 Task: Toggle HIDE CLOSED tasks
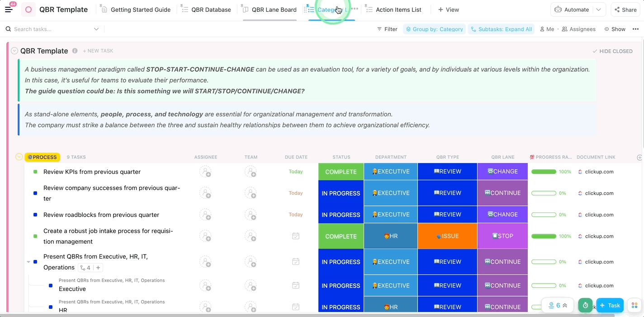[612, 51]
